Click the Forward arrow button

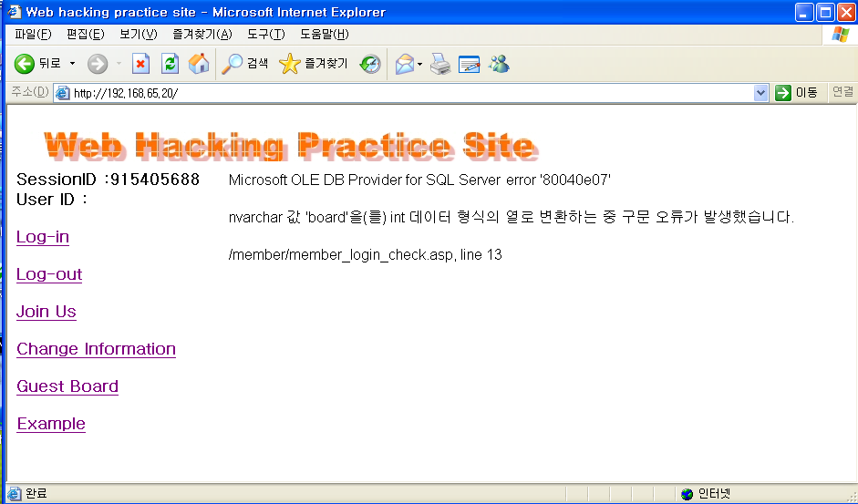(x=98, y=64)
